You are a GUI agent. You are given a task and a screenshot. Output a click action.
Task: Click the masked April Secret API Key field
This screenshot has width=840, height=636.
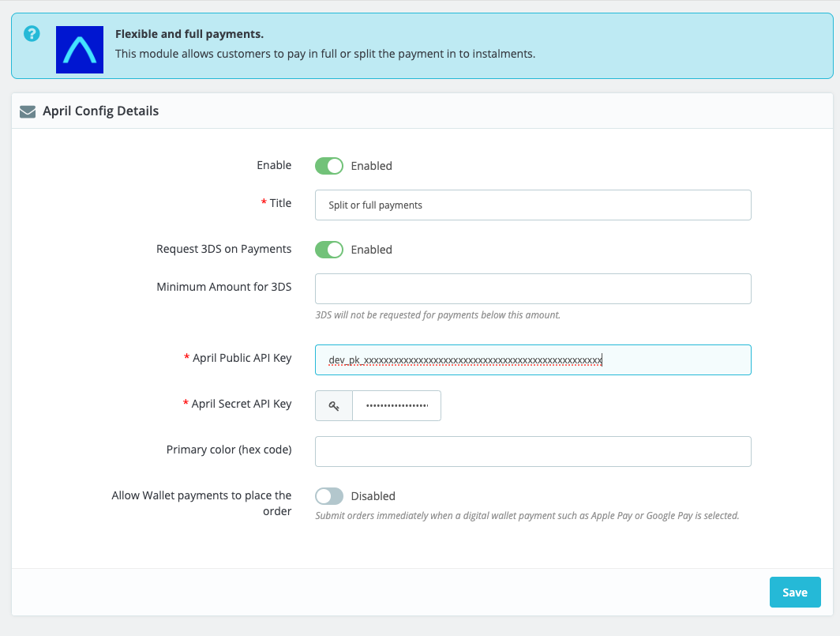point(396,405)
